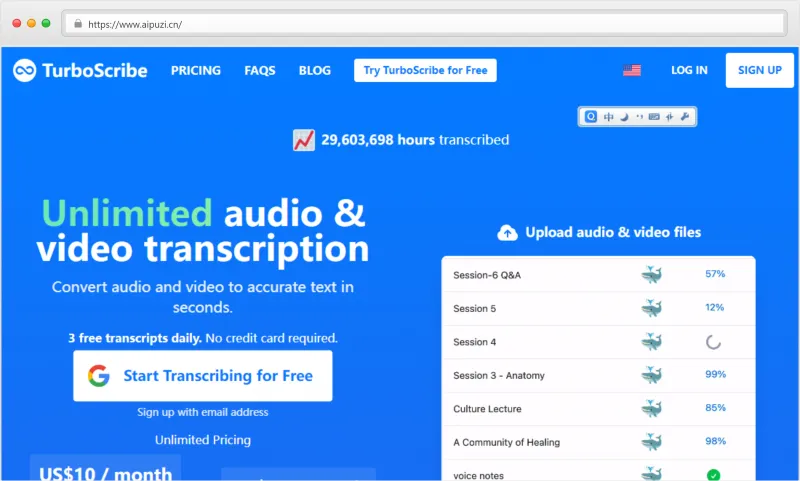Click the cloud upload icon
Screen dimensions: 800x481
click(508, 233)
